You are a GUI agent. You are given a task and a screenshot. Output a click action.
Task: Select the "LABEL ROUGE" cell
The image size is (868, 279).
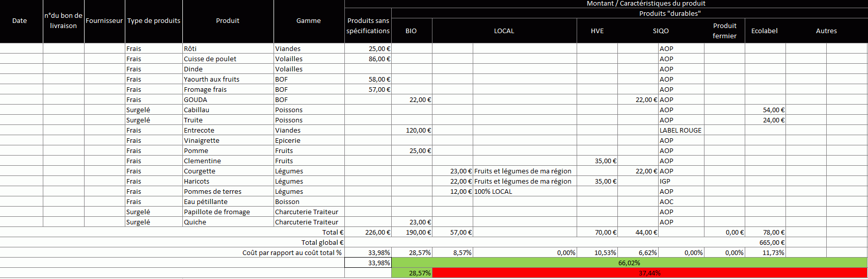[x=681, y=131]
